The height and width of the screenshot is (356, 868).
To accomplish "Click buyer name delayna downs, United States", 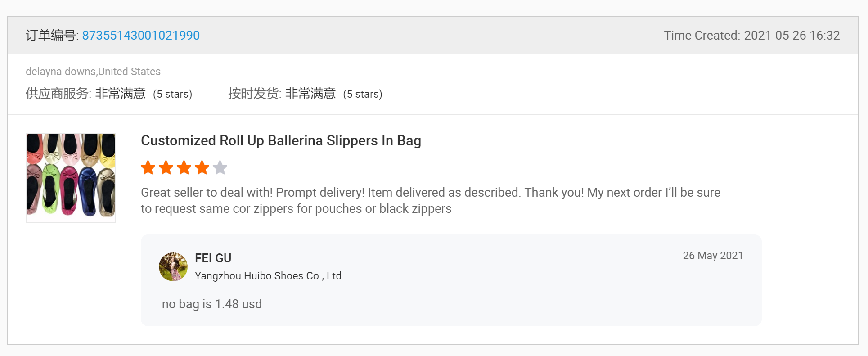I will [93, 72].
